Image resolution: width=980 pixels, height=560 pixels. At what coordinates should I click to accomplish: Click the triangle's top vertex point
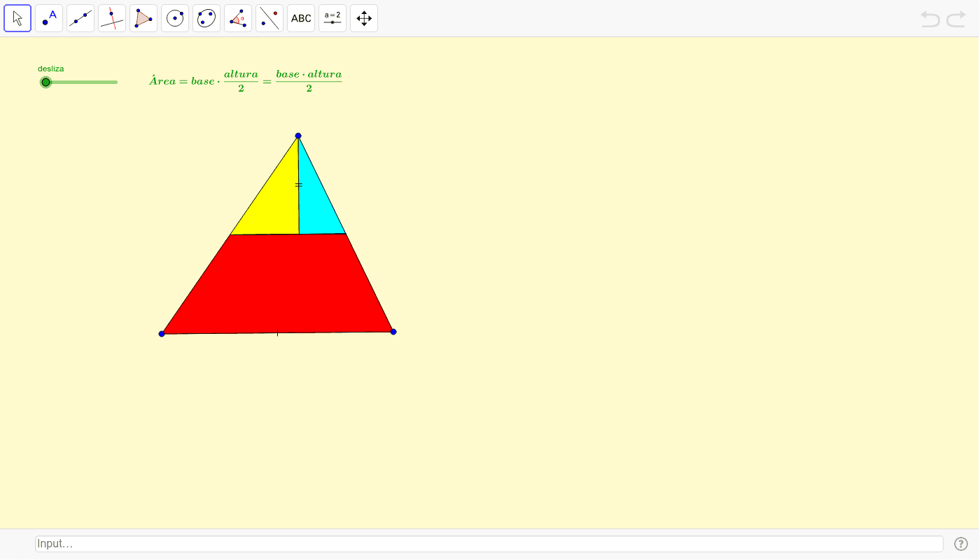coord(298,136)
